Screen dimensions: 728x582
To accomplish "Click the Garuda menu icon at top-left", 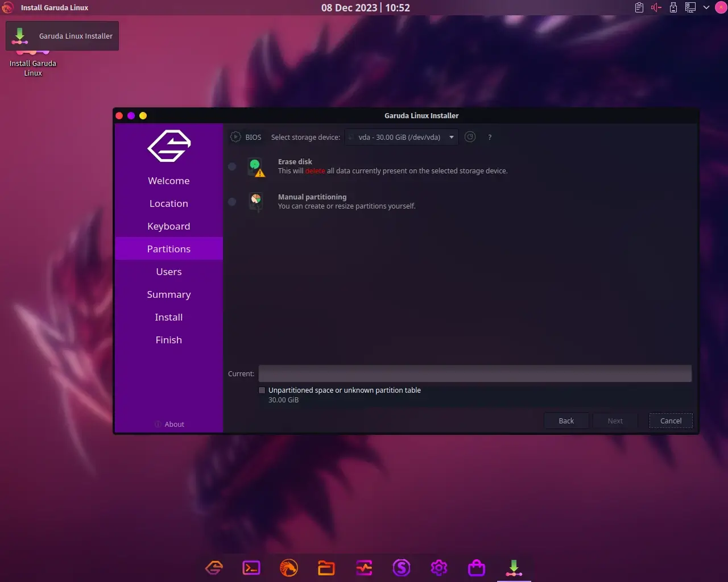I will point(7,7).
